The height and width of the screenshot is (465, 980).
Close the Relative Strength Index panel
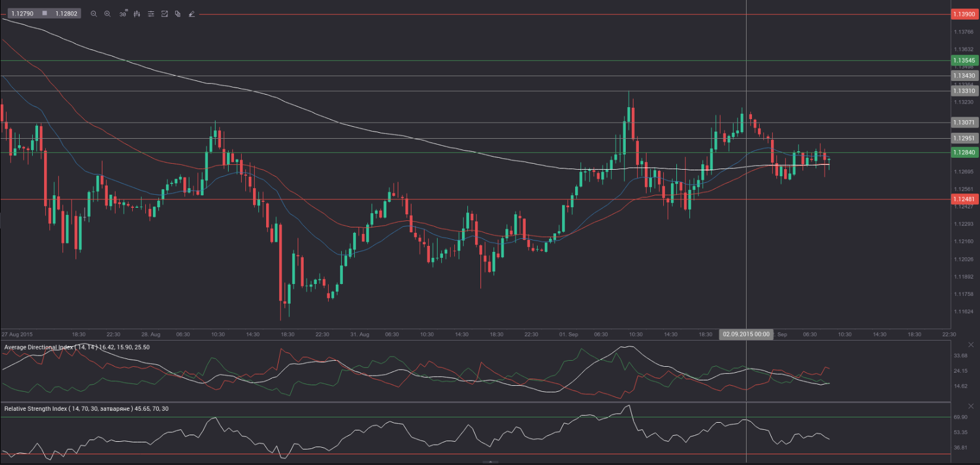pos(971,406)
